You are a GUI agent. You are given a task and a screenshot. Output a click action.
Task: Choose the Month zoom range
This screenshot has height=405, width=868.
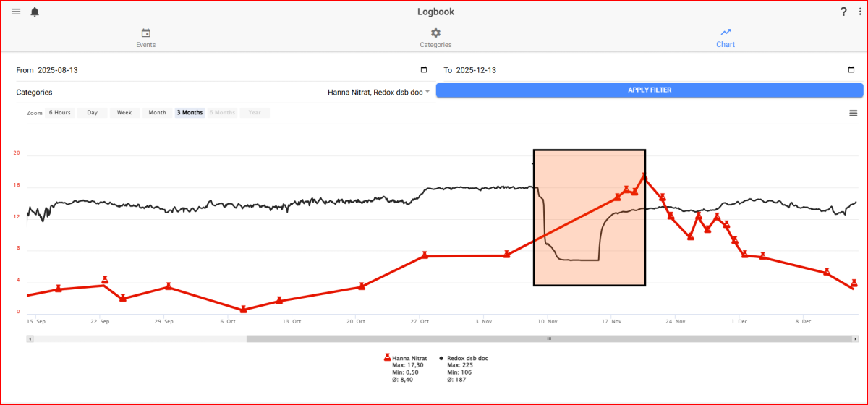click(x=157, y=113)
